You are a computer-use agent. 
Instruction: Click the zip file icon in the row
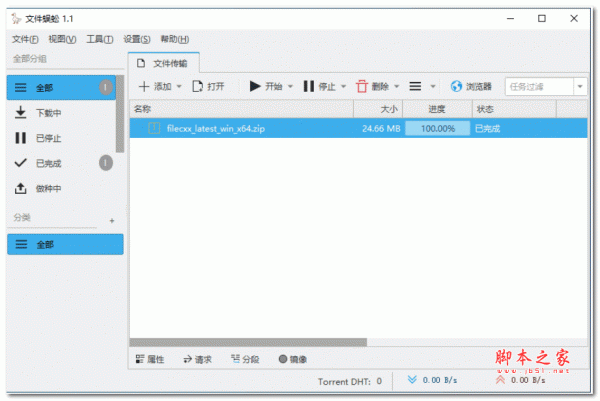pyautogui.click(x=154, y=128)
